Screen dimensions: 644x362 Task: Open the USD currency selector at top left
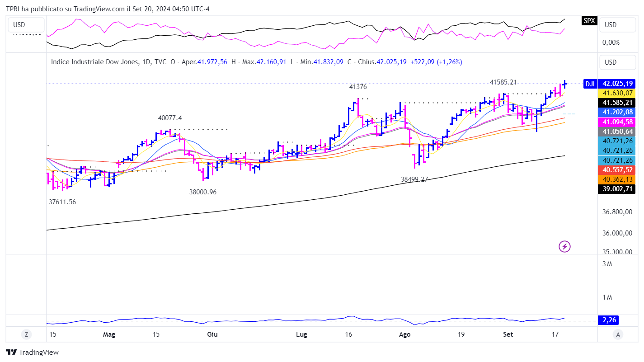(x=25, y=25)
